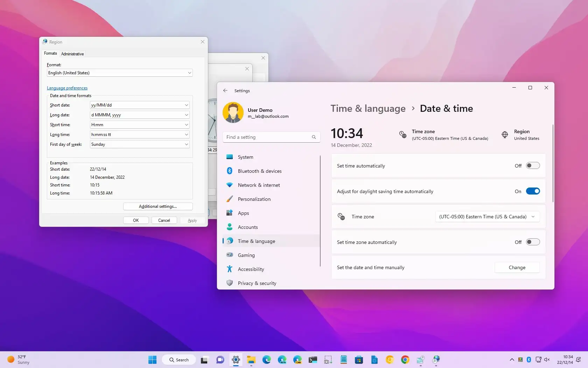Enable Set time automatically
The height and width of the screenshot is (368, 588).
(532, 165)
